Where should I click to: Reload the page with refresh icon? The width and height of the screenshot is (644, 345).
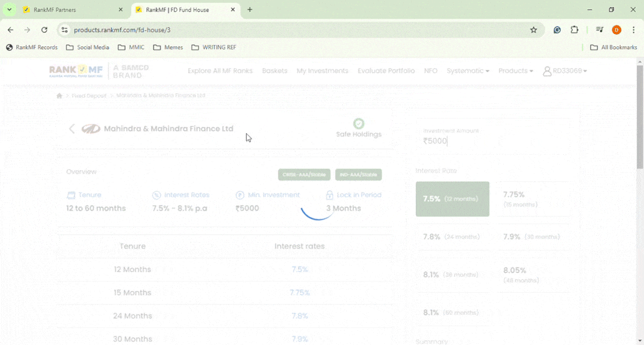coord(45,30)
